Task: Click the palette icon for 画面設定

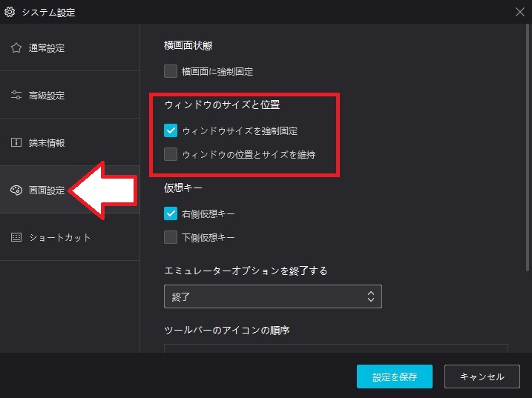Action: tap(16, 190)
